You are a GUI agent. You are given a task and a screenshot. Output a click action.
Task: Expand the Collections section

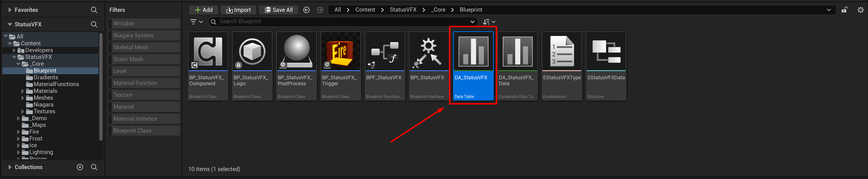10,167
